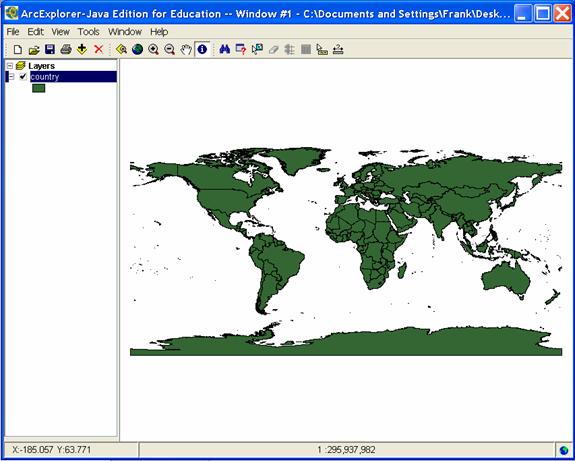Click the red X remove layer icon
Viewport: 575px width, 461px height.
click(99, 49)
